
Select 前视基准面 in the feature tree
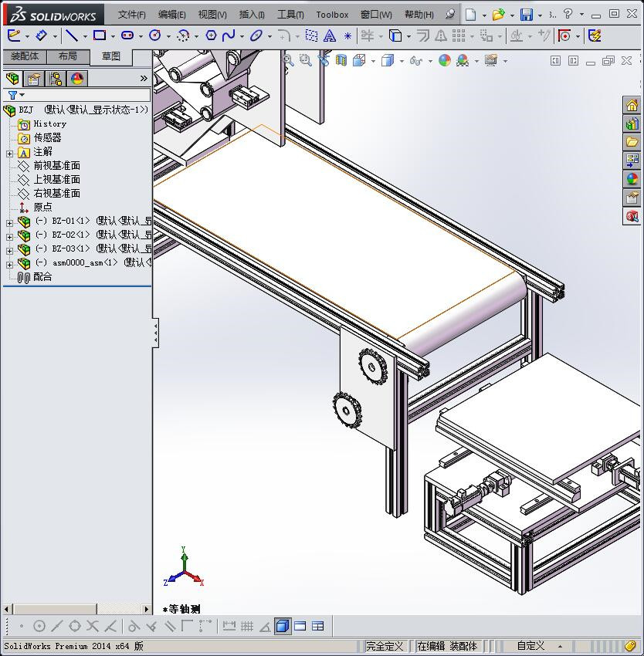[56, 166]
